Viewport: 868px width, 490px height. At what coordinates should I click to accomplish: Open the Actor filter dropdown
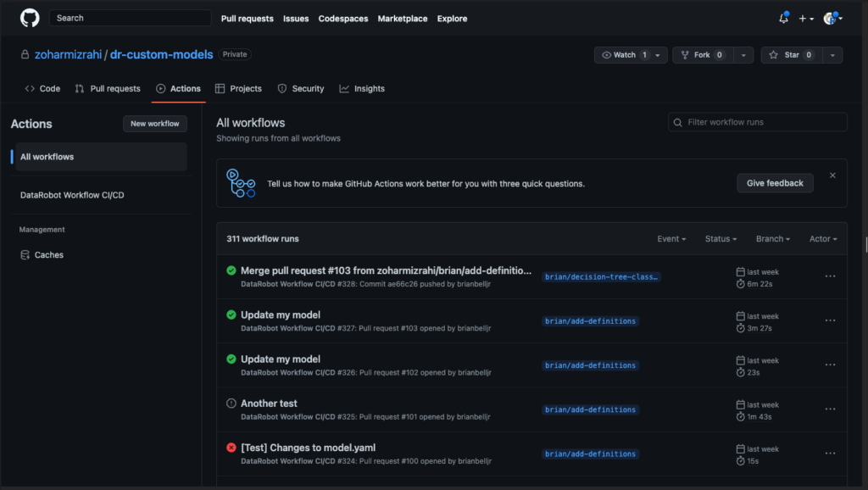823,239
